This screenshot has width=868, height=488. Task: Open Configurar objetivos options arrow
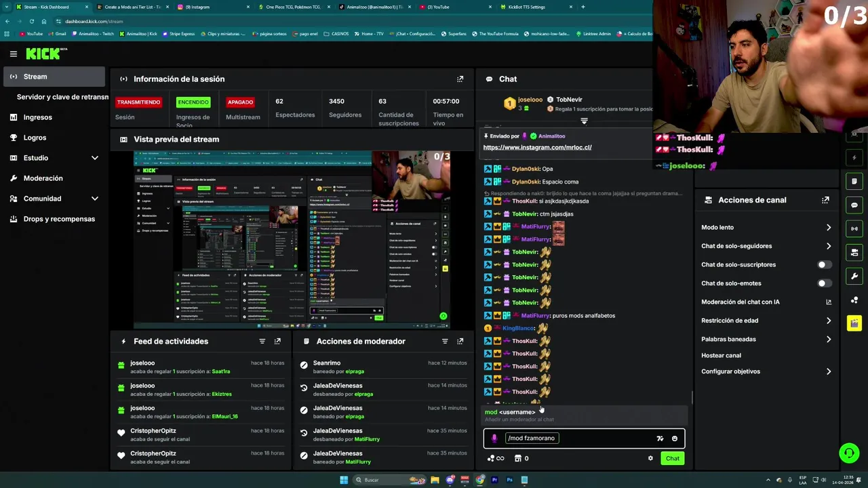pyautogui.click(x=829, y=371)
